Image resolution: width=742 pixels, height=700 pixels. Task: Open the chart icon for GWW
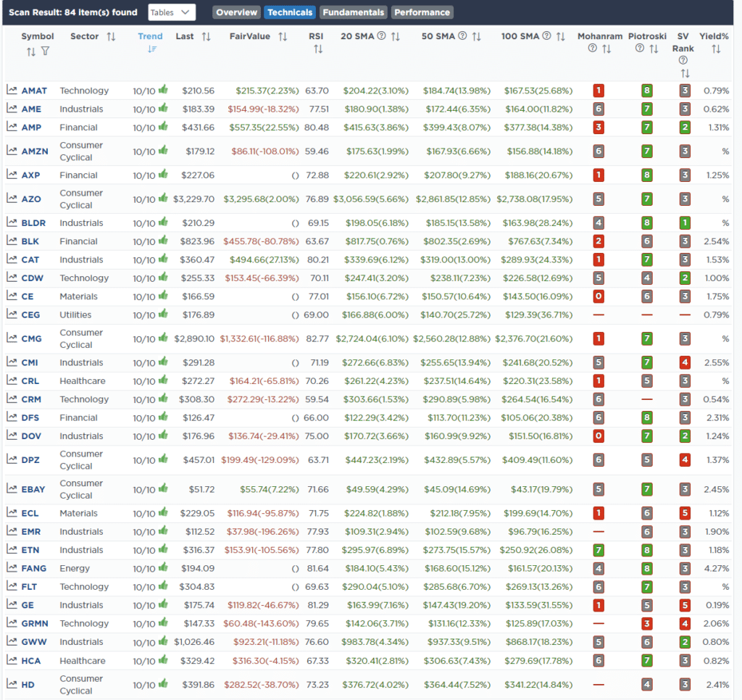(x=12, y=641)
